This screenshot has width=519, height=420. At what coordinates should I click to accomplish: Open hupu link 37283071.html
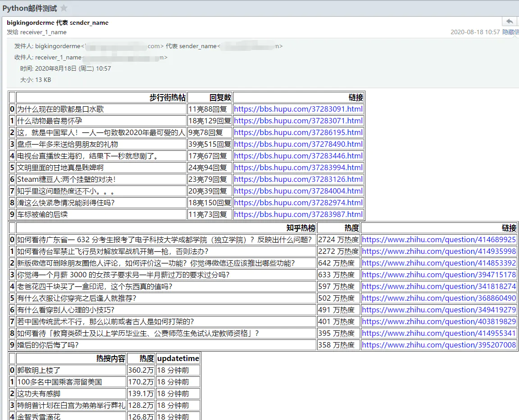click(x=298, y=121)
